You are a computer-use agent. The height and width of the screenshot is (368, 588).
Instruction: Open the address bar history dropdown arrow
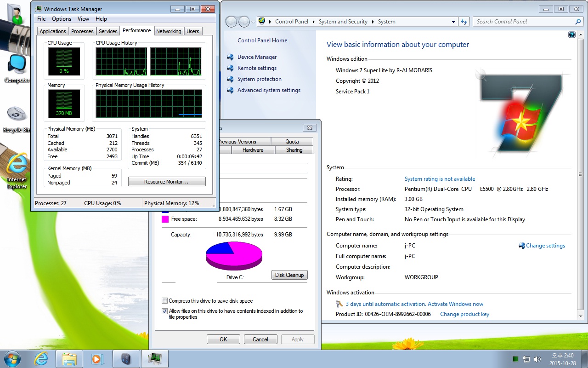453,22
